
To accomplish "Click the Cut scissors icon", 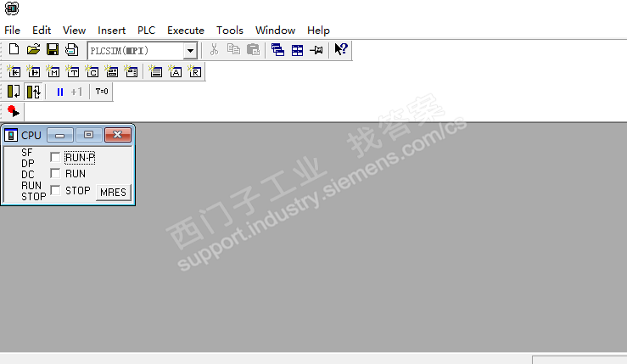I will click(214, 49).
